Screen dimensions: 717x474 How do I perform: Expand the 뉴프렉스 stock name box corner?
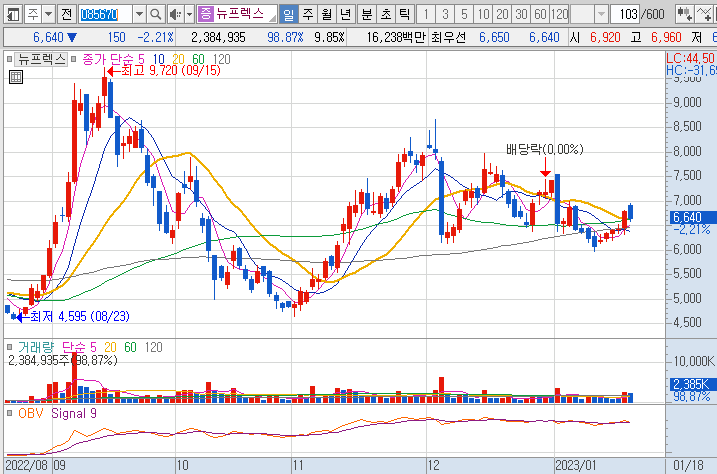pyautogui.click(x=273, y=19)
